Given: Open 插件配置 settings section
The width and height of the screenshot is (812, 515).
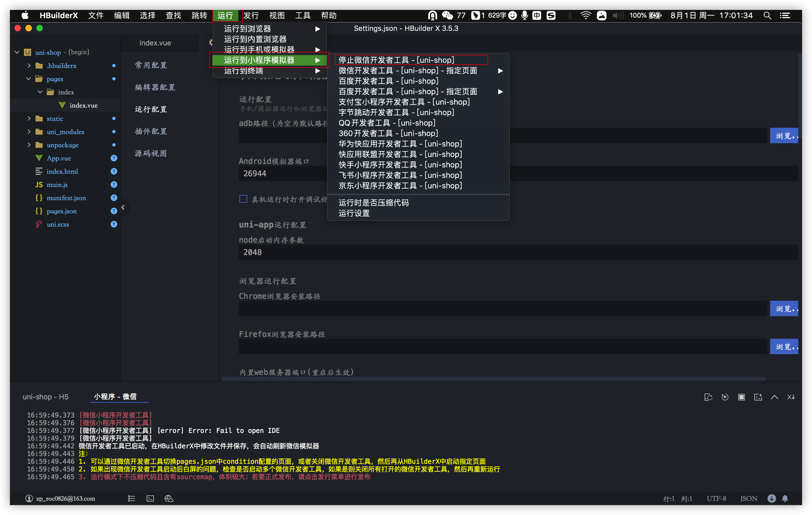Looking at the screenshot, I should (x=151, y=131).
